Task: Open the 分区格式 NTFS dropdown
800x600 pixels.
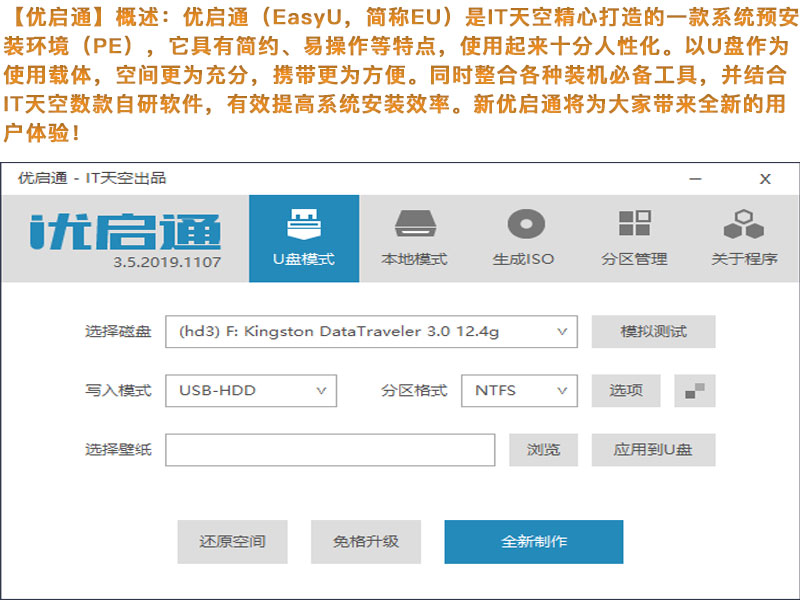Action: click(x=519, y=391)
